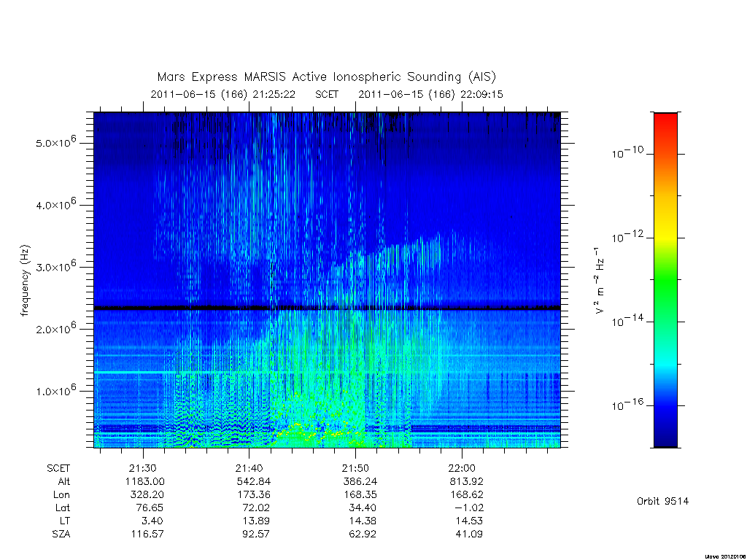747x560 pixels.
Task: Select longitude value 168.35
Action: coord(360,495)
